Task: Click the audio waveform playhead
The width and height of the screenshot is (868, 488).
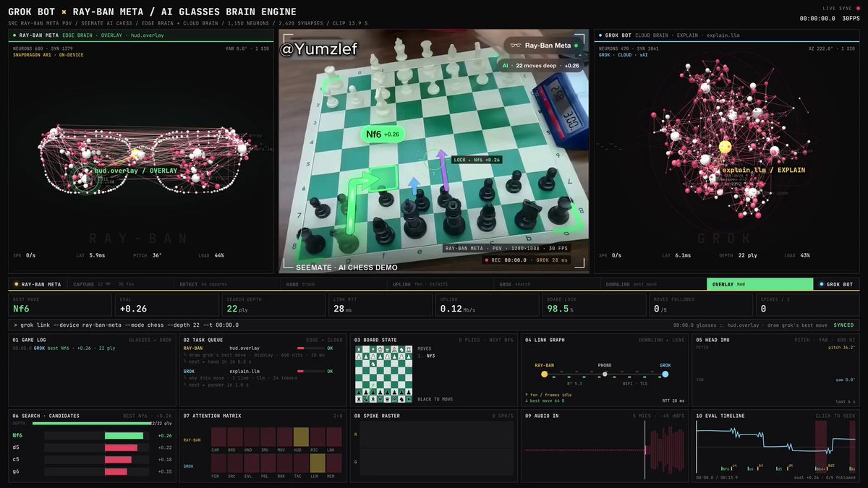Action: click(644, 450)
